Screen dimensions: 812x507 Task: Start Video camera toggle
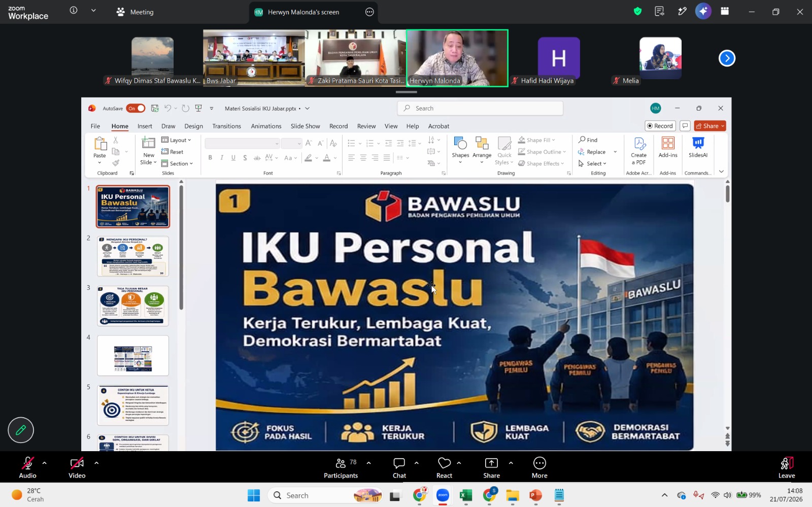(77, 467)
